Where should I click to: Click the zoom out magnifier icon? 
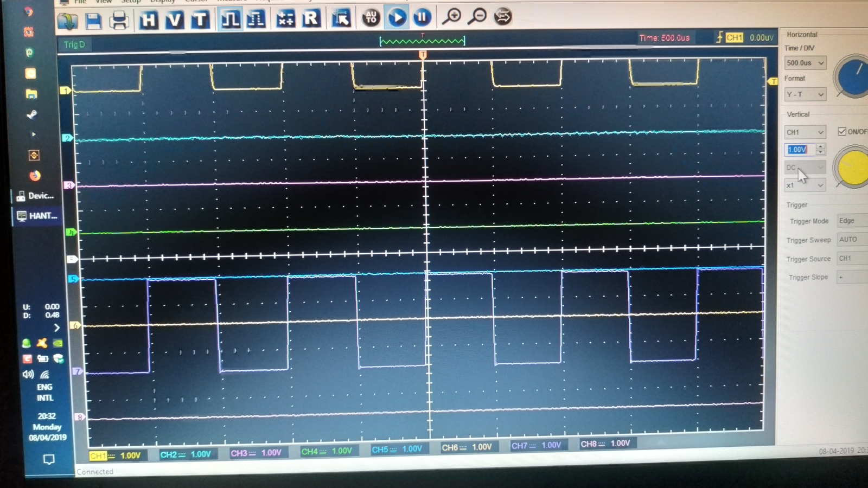coord(477,17)
